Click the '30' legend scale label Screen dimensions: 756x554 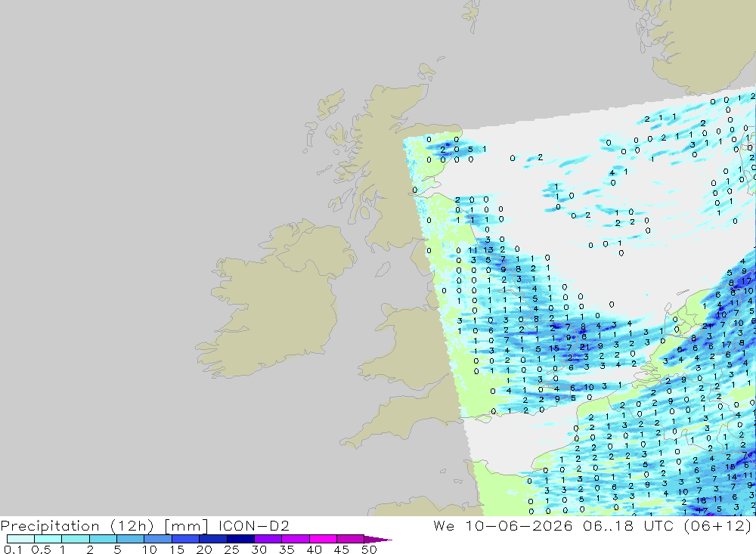(259, 549)
